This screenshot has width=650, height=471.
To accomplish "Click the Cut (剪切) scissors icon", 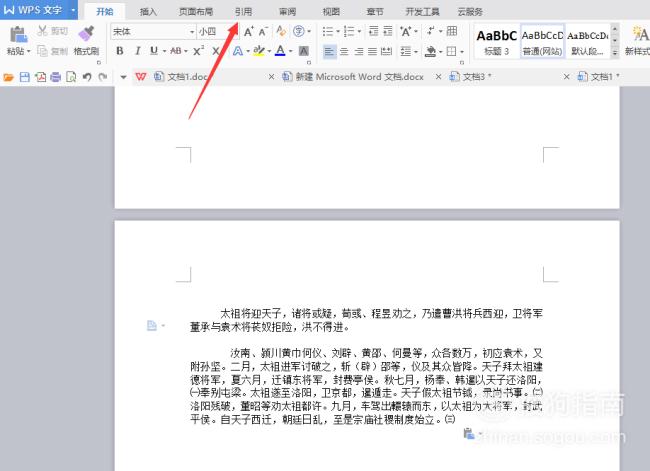I will coord(42,31).
